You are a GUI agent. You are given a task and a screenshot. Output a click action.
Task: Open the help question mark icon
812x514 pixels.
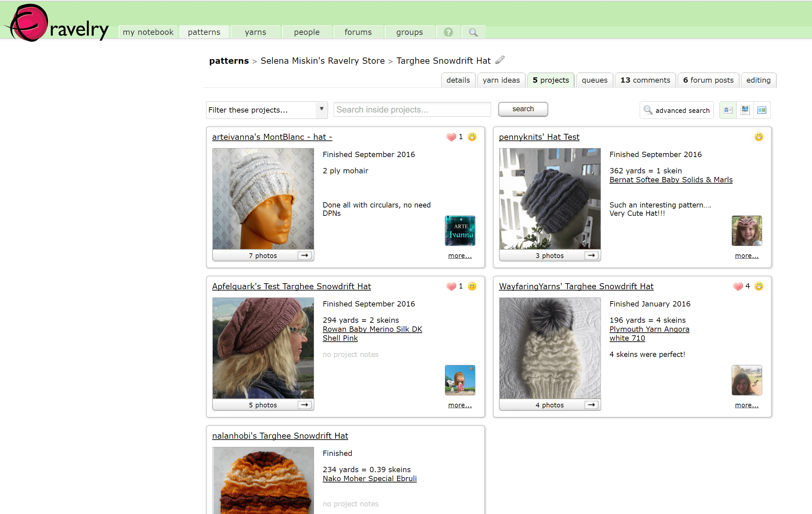(448, 32)
